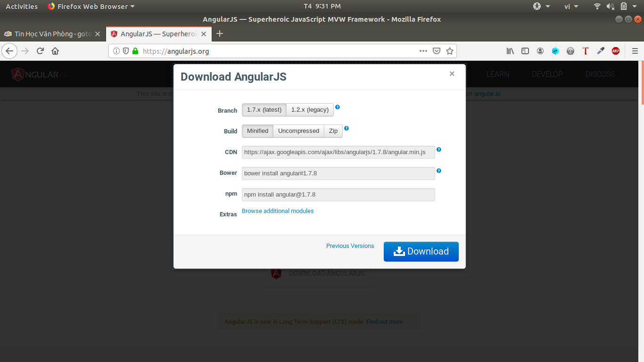
Task: Choose the Minified build
Action: (x=257, y=131)
